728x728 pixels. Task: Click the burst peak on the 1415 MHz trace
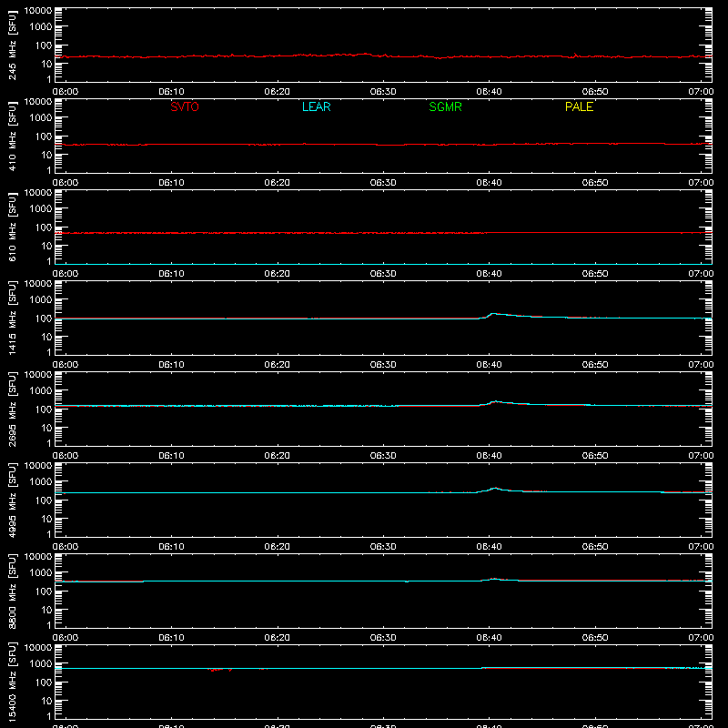(x=493, y=314)
